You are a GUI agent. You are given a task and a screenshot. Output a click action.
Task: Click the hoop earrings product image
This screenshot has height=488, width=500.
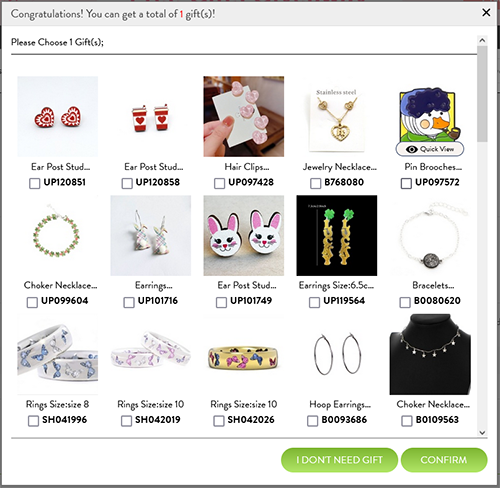point(337,354)
